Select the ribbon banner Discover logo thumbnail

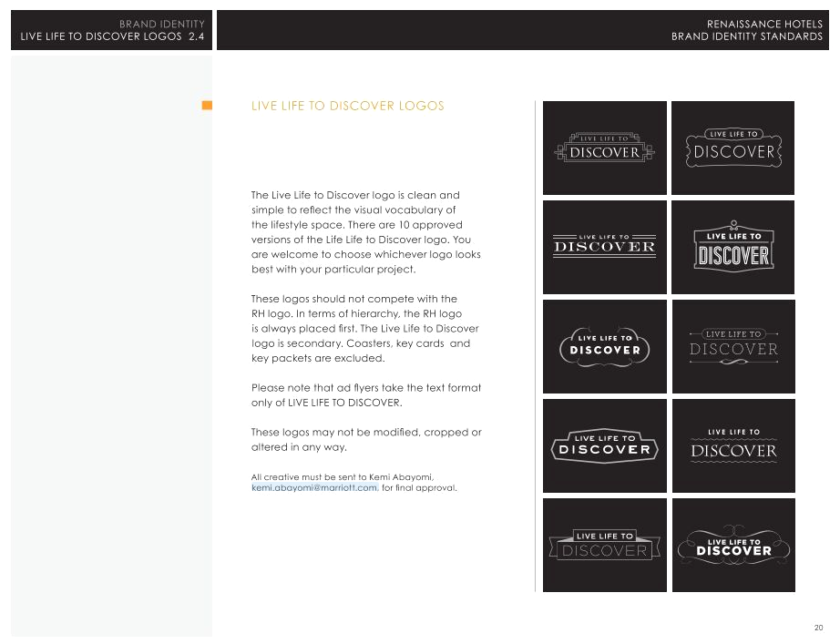(x=605, y=546)
